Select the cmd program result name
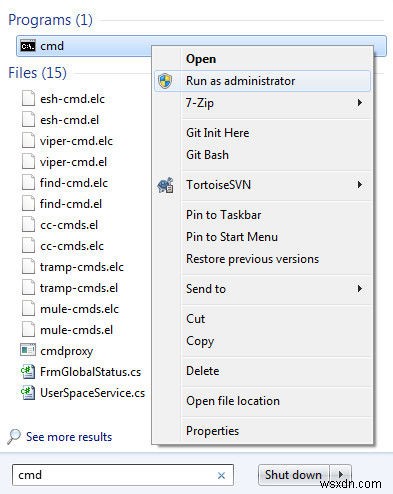The height and width of the screenshot is (494, 393). point(52,46)
